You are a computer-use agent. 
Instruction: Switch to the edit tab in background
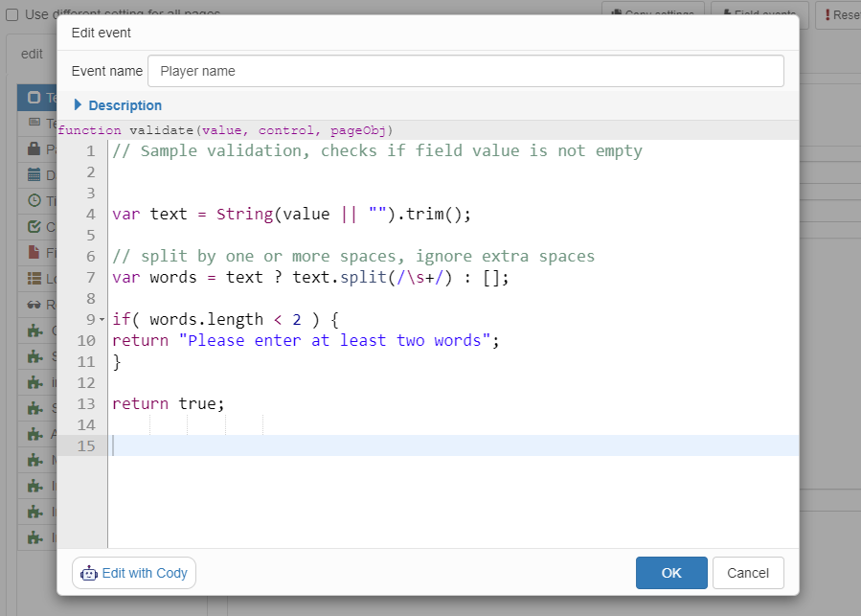click(32, 54)
